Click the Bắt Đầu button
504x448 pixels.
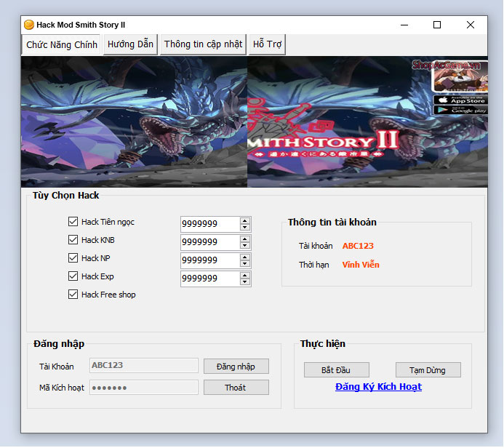337,370
